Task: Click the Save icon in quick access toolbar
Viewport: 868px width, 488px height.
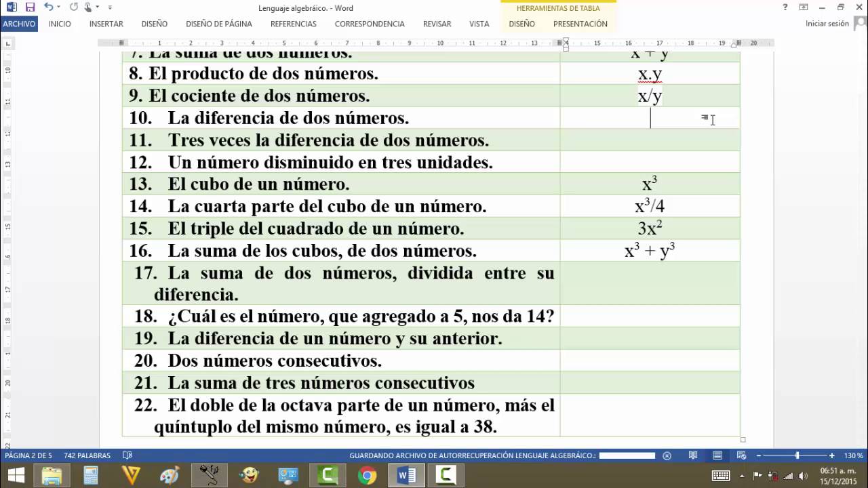Action: pos(30,7)
